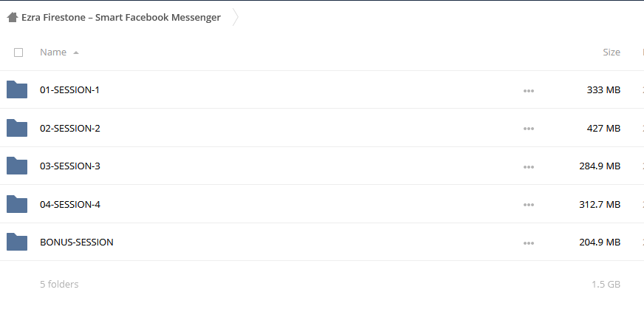The width and height of the screenshot is (644, 312).
Task: Open more options for 01-SESSION-1
Action: pyautogui.click(x=529, y=91)
